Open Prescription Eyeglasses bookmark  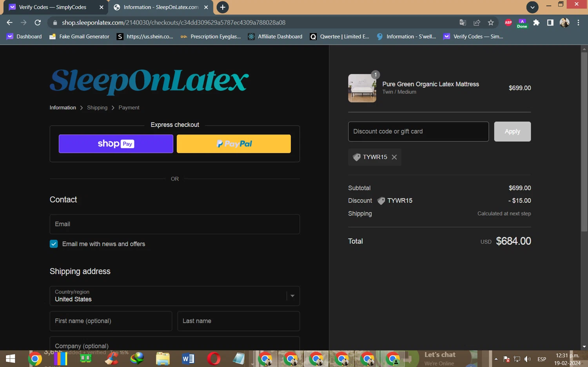pyautogui.click(x=211, y=36)
